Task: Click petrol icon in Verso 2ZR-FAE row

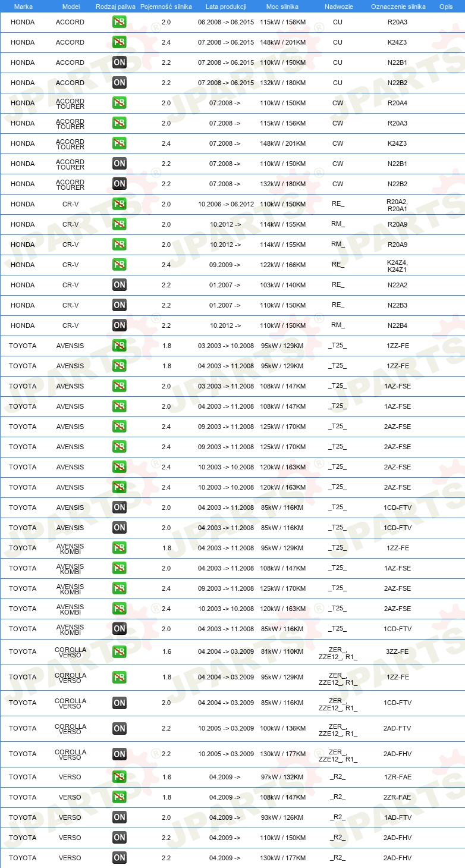Action: 120,797
